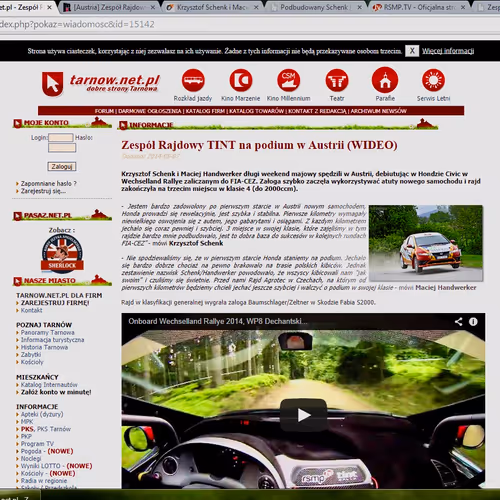Focus the Login input field
The height and width of the screenshot is (500, 500).
(61, 137)
